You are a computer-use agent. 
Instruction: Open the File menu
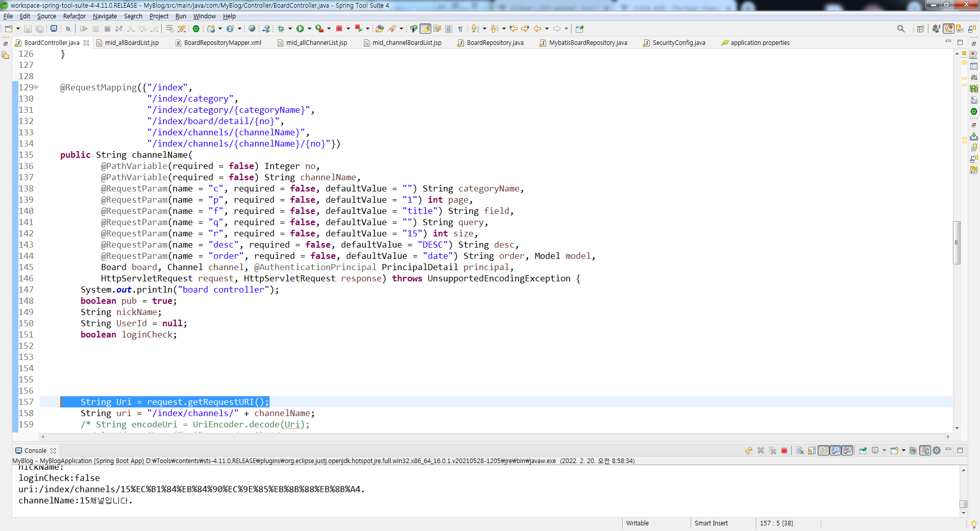(8, 16)
